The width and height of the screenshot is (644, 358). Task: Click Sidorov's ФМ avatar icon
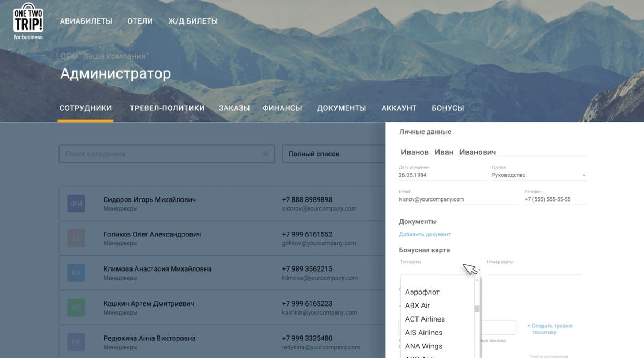pos(76,204)
